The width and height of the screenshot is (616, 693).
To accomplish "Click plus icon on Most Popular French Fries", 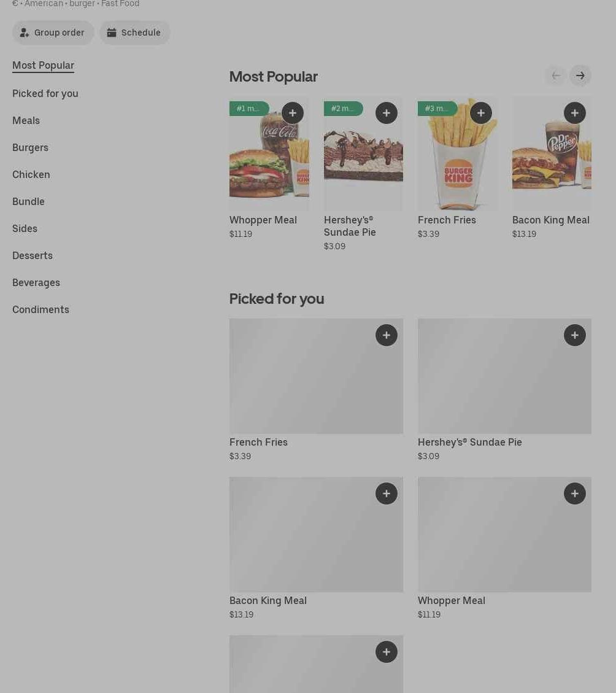I will click(x=481, y=113).
